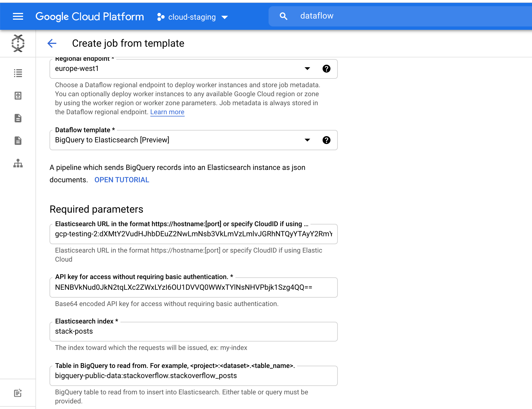
Task: Open the first document icon in sidebar
Action: pos(18,118)
